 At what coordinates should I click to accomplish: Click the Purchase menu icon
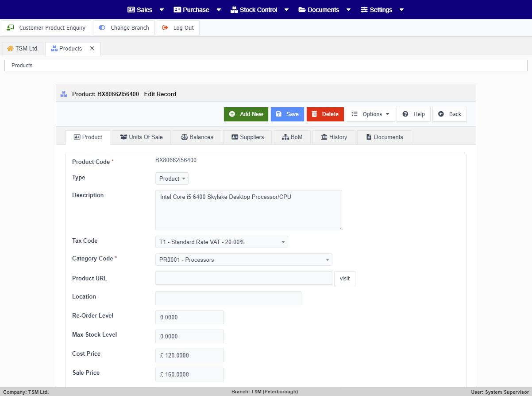coord(177,10)
